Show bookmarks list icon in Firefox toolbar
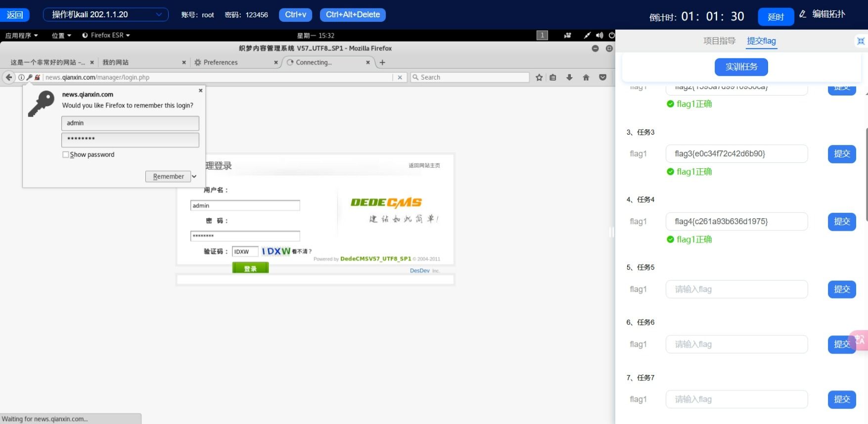Screen dimensions: 868x424 tap(553, 77)
